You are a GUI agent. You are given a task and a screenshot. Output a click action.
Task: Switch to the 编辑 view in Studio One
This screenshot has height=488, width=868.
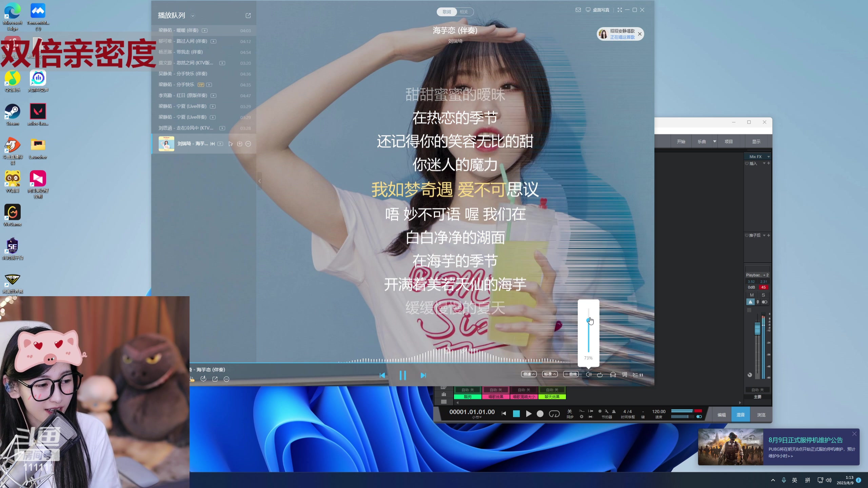tap(722, 414)
